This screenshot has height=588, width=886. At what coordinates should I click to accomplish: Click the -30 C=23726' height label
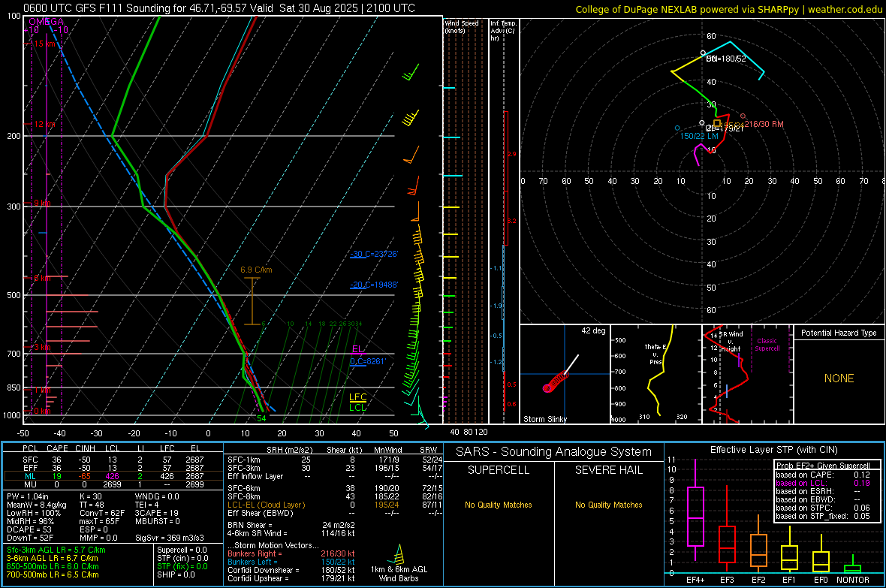pyautogui.click(x=373, y=254)
